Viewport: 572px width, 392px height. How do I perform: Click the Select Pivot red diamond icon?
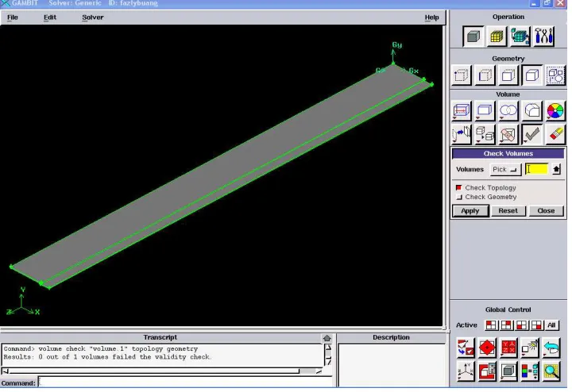coord(487,348)
